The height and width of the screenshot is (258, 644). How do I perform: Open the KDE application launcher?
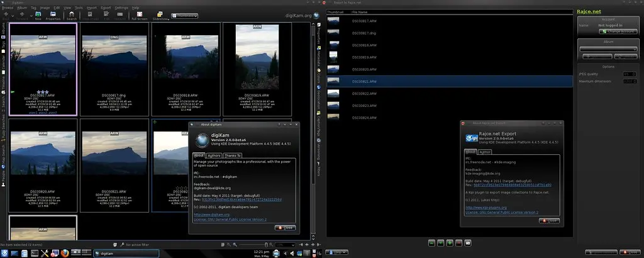tap(5, 253)
